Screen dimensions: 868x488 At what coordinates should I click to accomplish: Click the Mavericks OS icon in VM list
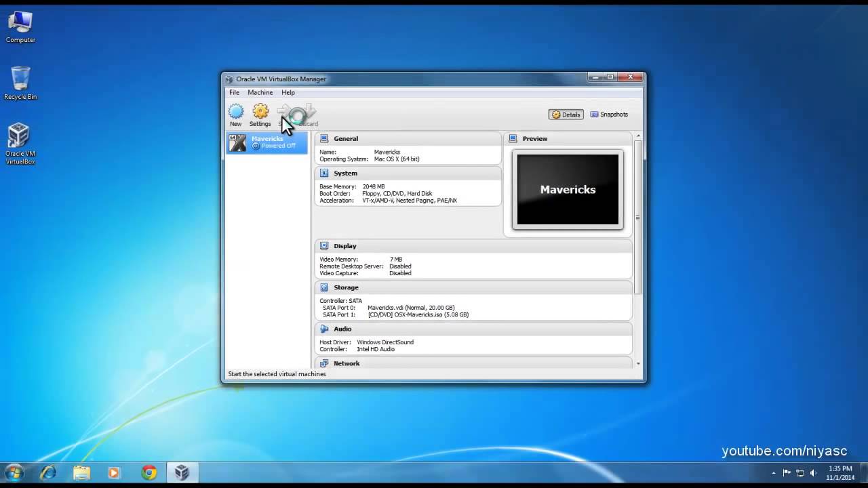coord(238,142)
